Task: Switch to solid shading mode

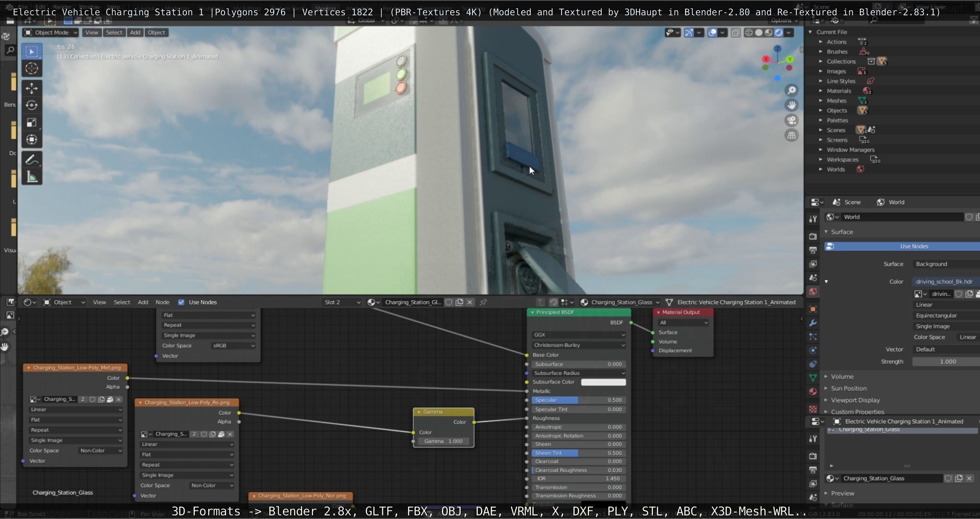Action: pos(759,33)
